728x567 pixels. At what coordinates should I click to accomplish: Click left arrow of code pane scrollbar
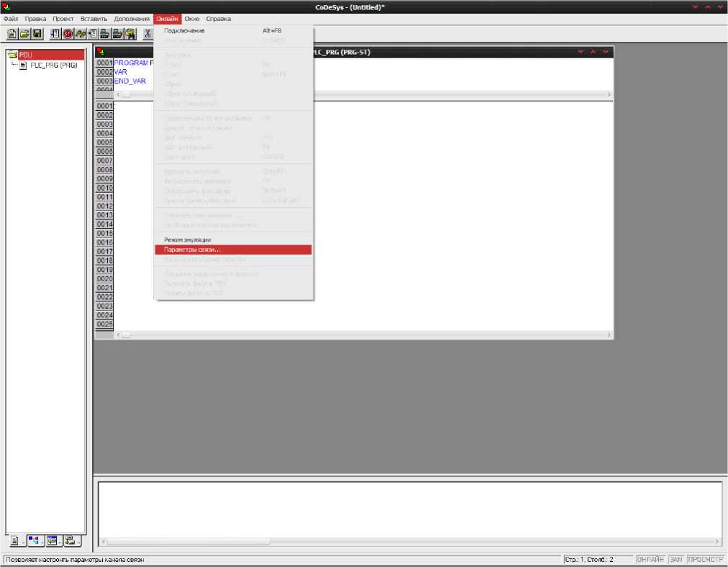[x=118, y=335]
